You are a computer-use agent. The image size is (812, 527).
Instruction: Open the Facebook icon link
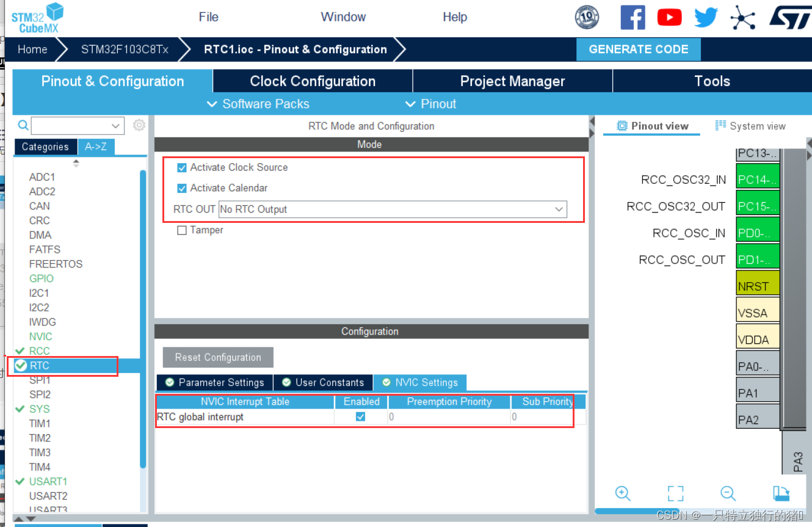(x=633, y=17)
